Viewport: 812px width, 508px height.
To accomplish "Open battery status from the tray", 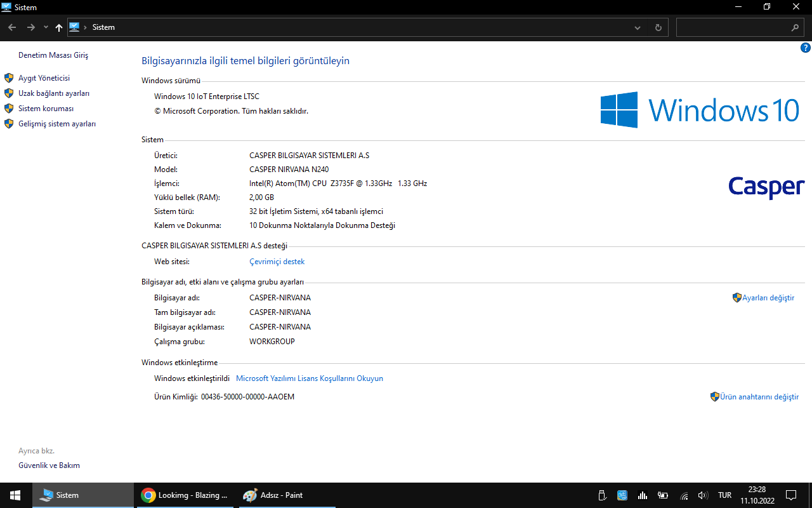I will tap(663, 495).
